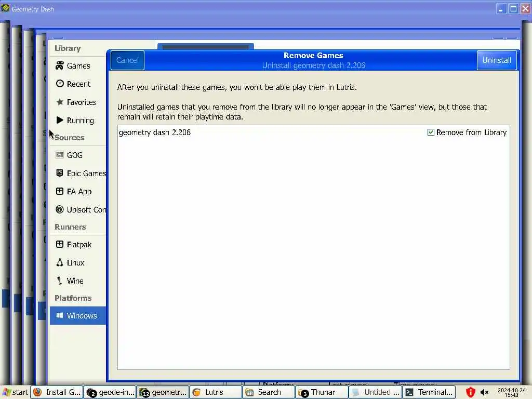Viewport: 532px width, 399px height.
Task: Confirm with the Uninstall button
Action: [x=497, y=60]
